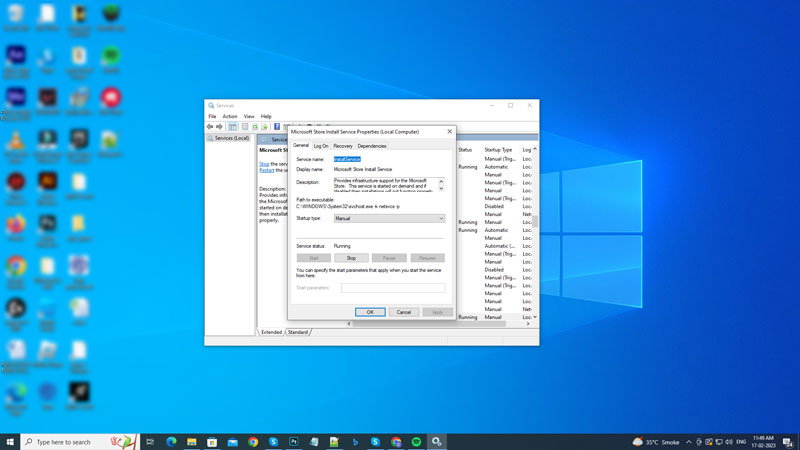Open the Startup type dropdown
Viewport: 800px width, 450px height.
[389, 218]
